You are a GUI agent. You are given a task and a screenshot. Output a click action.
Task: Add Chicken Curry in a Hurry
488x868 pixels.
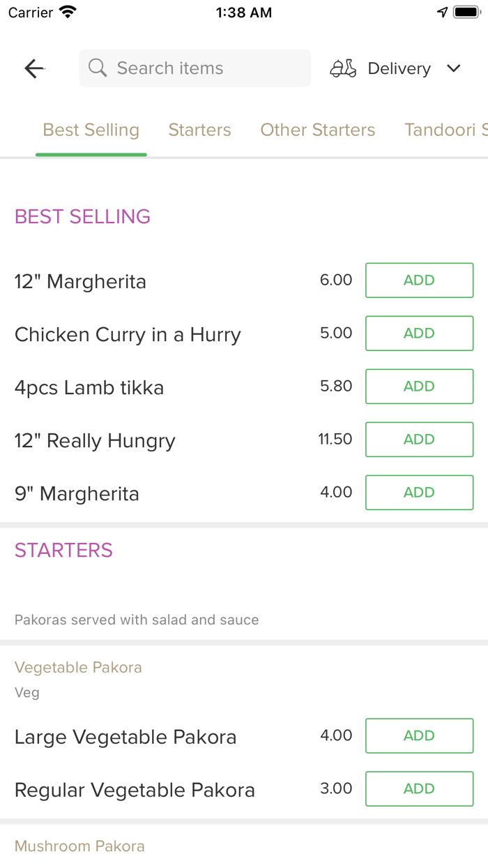coord(419,334)
